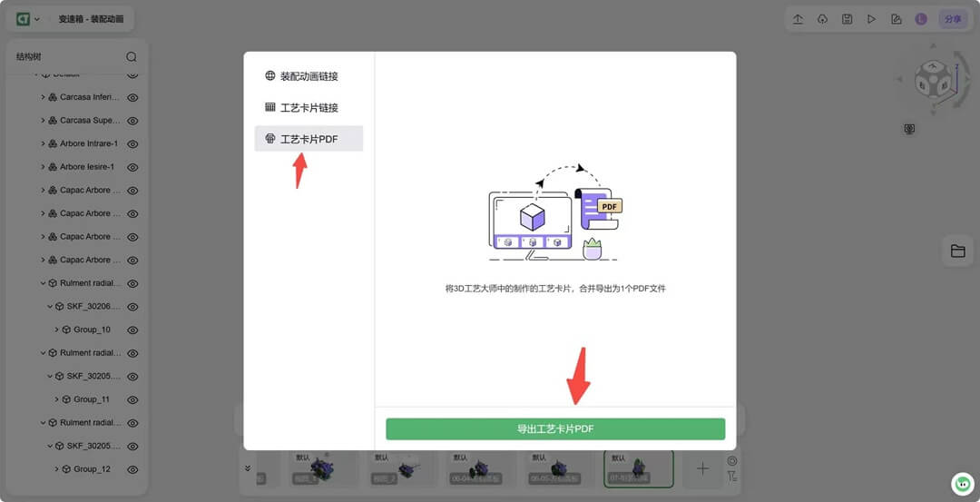Hide Group_11 using its eye icon
Viewport: 980px width, 502px height.
(x=132, y=399)
